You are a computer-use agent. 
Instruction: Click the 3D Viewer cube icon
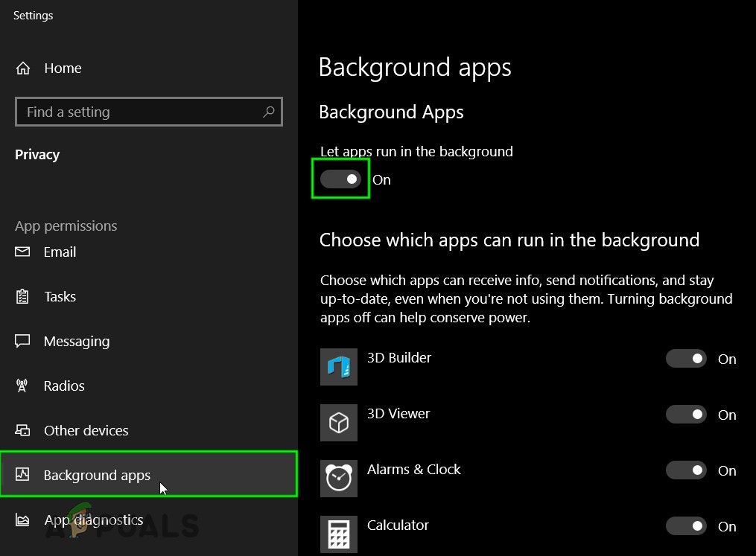(339, 423)
